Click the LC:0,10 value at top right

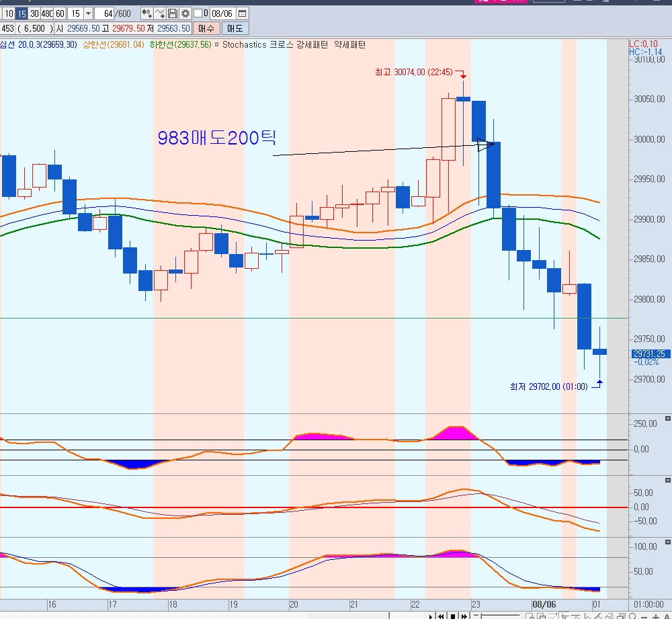(x=643, y=44)
